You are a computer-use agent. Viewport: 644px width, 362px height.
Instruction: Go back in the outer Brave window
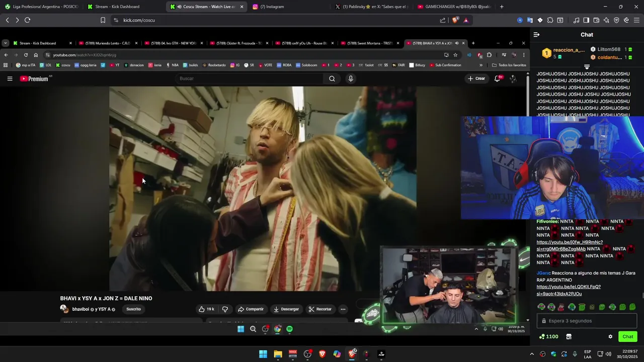click(7, 20)
